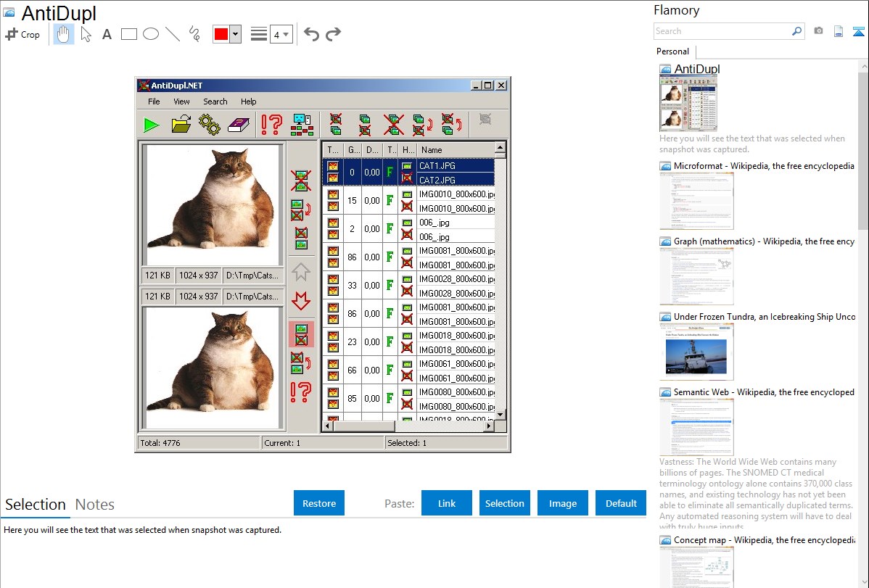869x588 pixels.
Task: Open the File menu in AntiDupl.NET
Action: (154, 102)
